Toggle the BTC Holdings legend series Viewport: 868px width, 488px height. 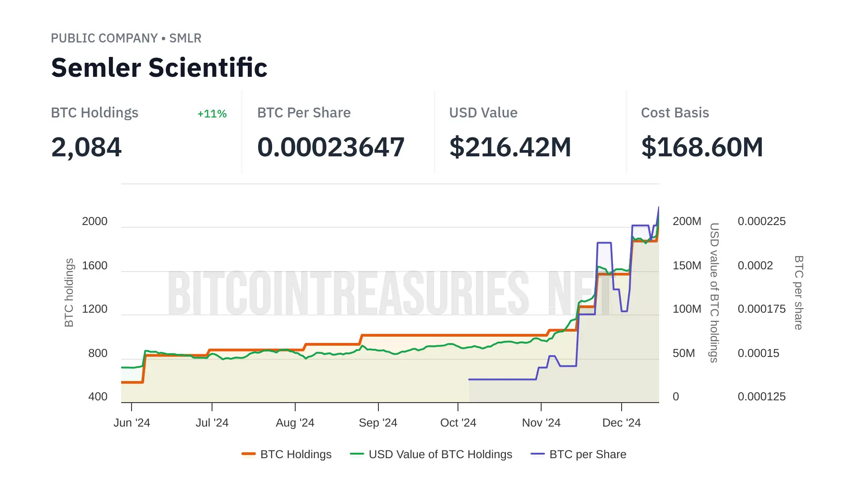coord(296,454)
